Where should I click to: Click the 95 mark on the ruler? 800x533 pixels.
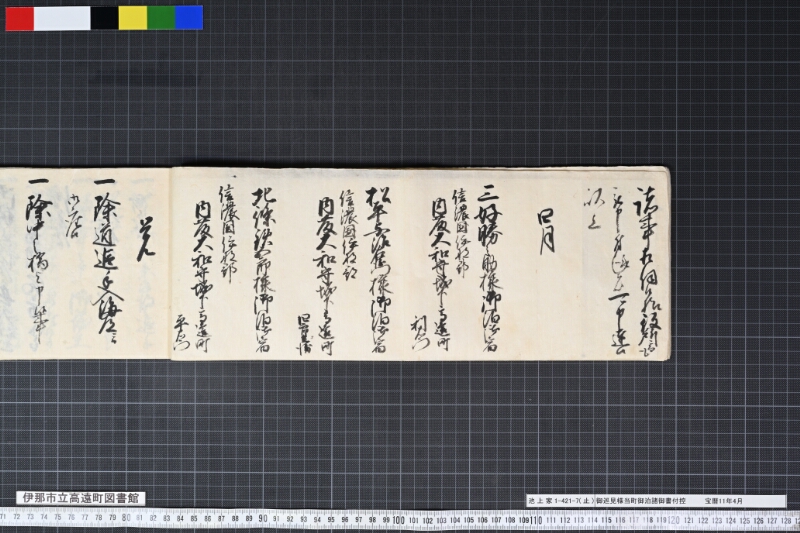click(331, 520)
